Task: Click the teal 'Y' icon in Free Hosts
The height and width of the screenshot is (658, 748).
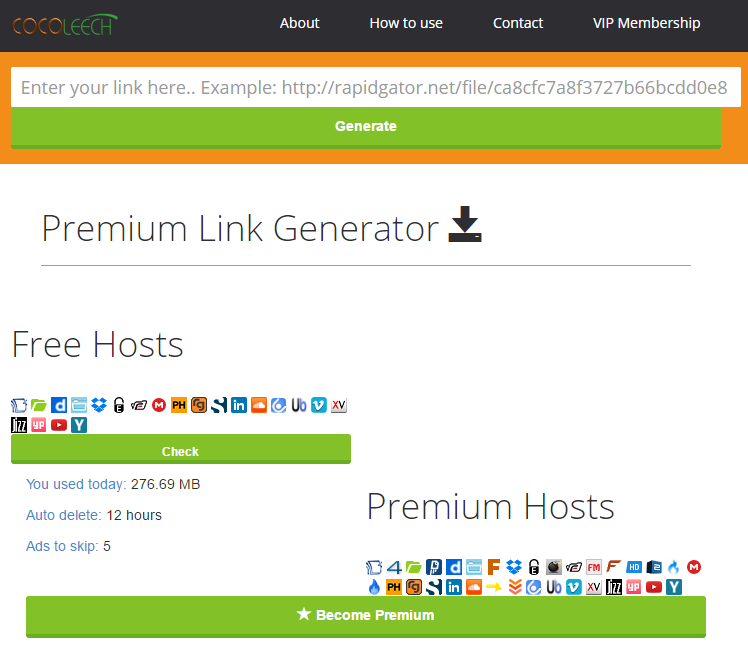Action: pyautogui.click(x=79, y=425)
